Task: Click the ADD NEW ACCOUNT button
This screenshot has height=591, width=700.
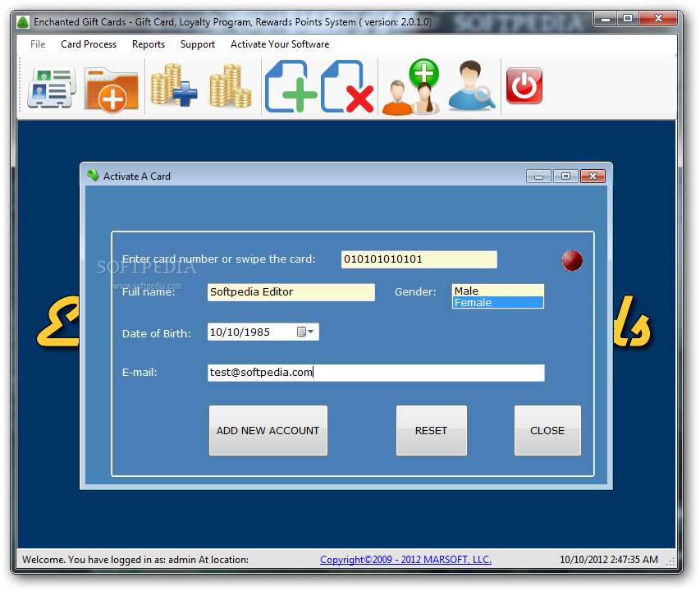Action: click(268, 430)
